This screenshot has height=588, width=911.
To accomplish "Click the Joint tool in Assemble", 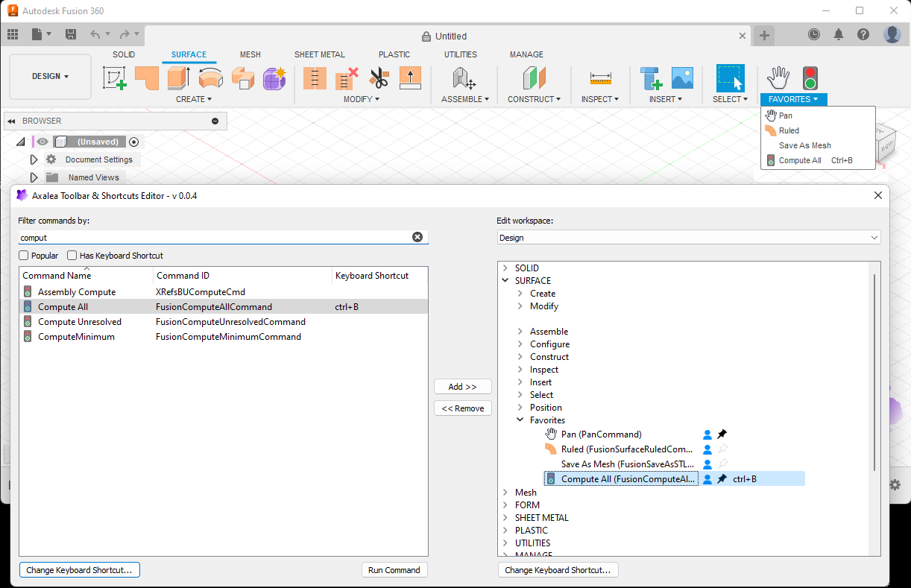I will 464,78.
